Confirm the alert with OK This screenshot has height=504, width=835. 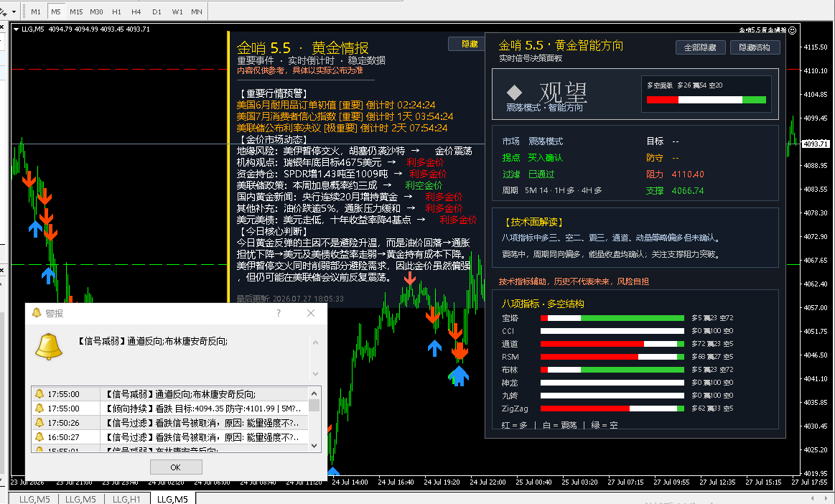[x=176, y=467]
